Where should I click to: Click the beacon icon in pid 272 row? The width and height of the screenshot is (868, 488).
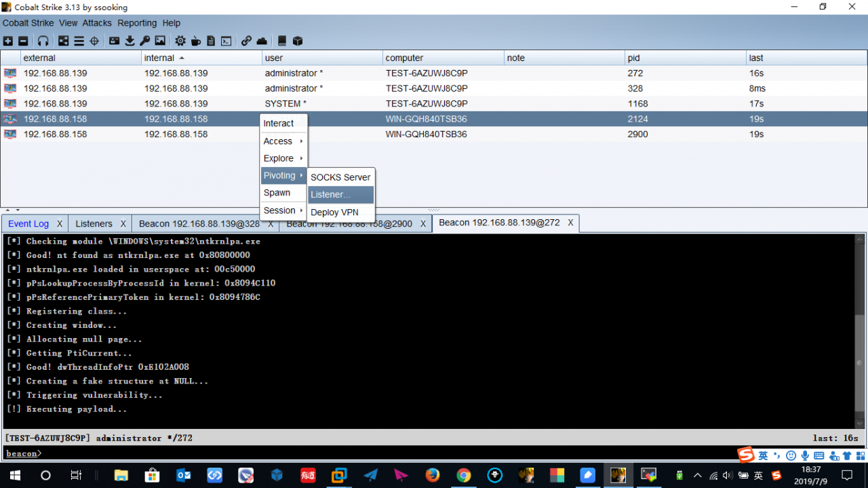10,73
